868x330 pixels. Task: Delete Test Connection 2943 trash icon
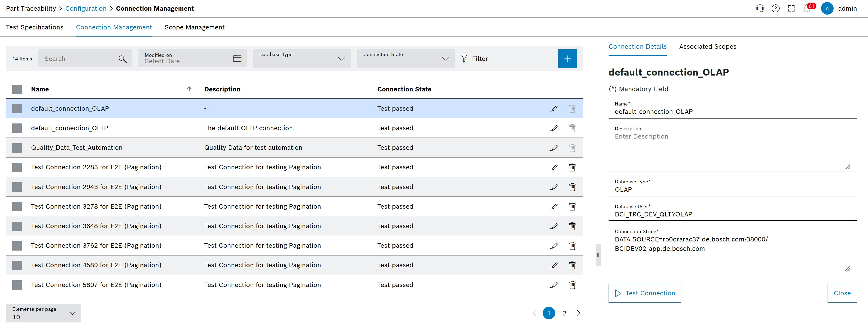[572, 187]
